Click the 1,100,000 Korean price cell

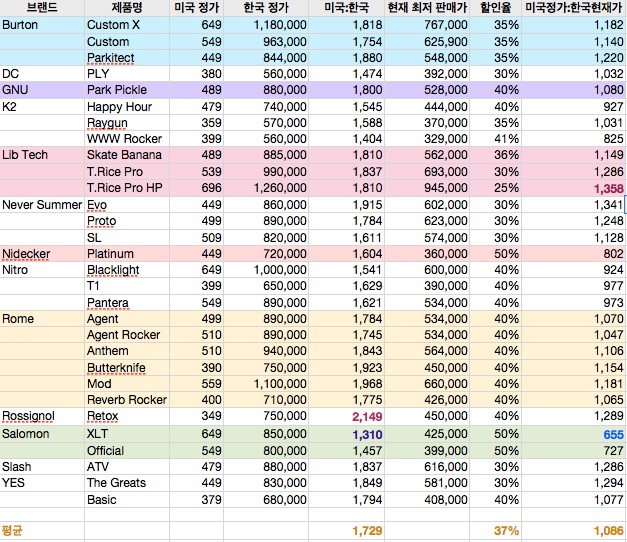pyautogui.click(x=266, y=384)
